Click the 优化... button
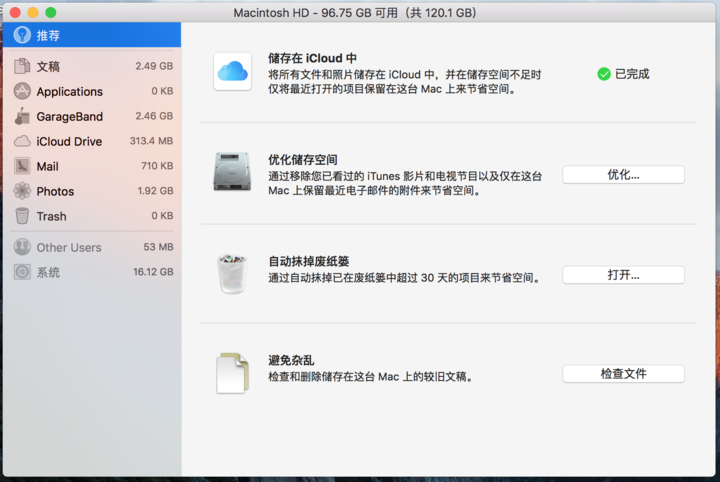 click(x=623, y=175)
